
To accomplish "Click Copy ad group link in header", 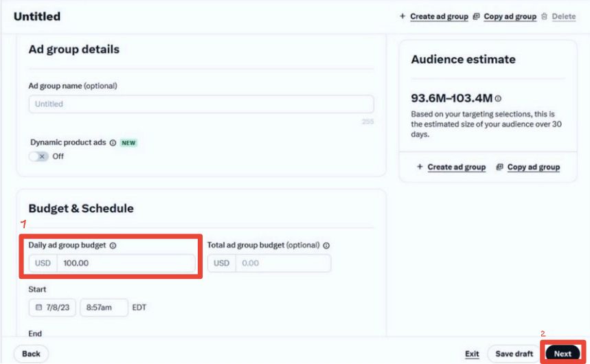I will click(510, 16).
